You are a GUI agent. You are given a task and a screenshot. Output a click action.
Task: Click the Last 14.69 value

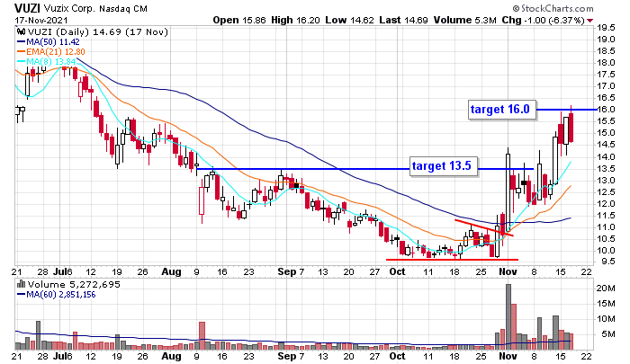point(403,20)
